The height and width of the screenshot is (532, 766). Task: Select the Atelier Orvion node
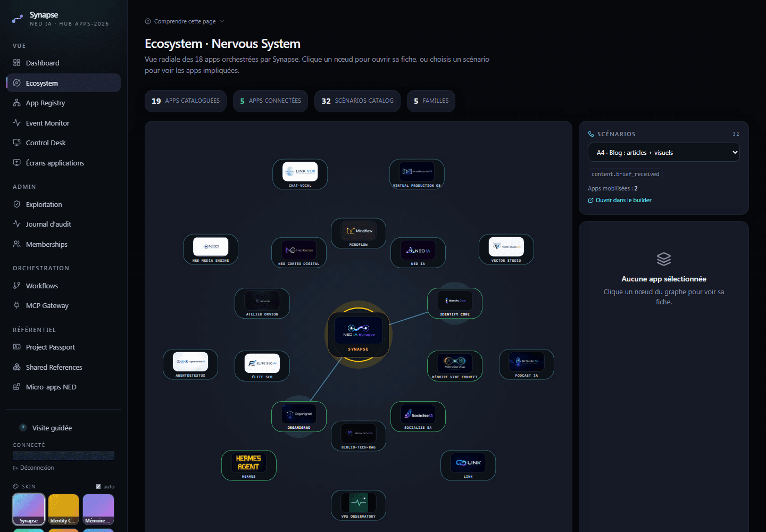[x=262, y=303]
